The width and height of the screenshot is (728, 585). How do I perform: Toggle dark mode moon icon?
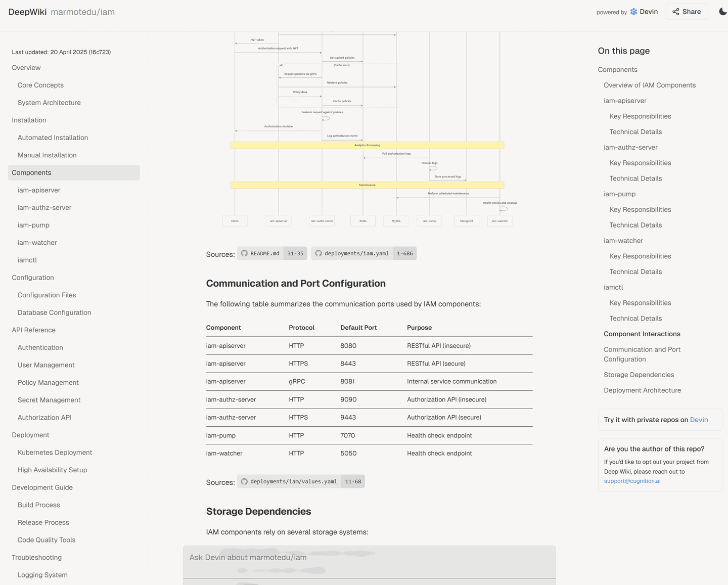click(x=722, y=12)
